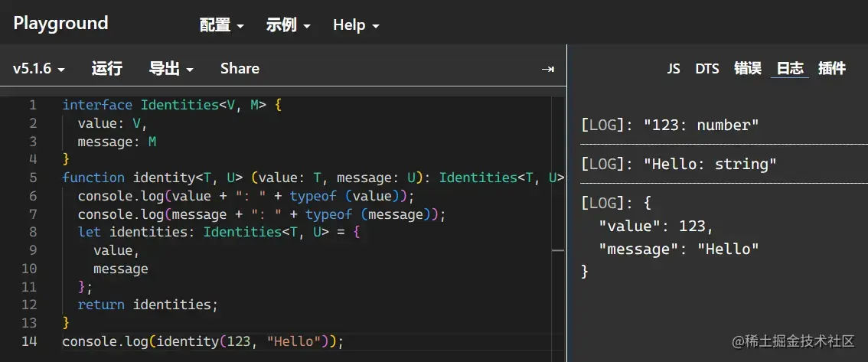
Task: Click 'typeof' on line 6
Action: 313,196
